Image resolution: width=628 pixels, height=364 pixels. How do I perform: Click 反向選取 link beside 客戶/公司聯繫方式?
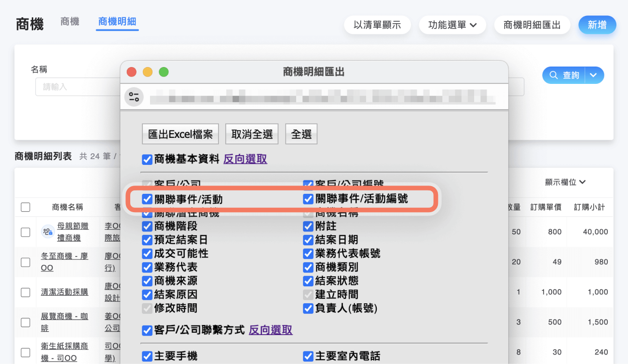(271, 330)
